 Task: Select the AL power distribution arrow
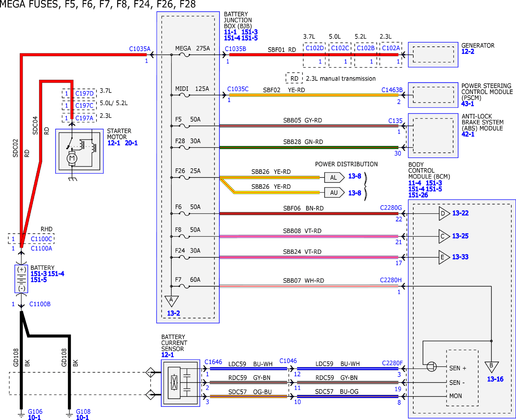click(x=334, y=177)
